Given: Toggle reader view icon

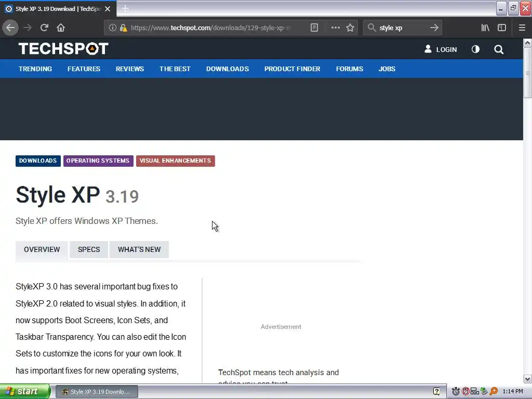Looking at the screenshot, I should (x=314, y=28).
